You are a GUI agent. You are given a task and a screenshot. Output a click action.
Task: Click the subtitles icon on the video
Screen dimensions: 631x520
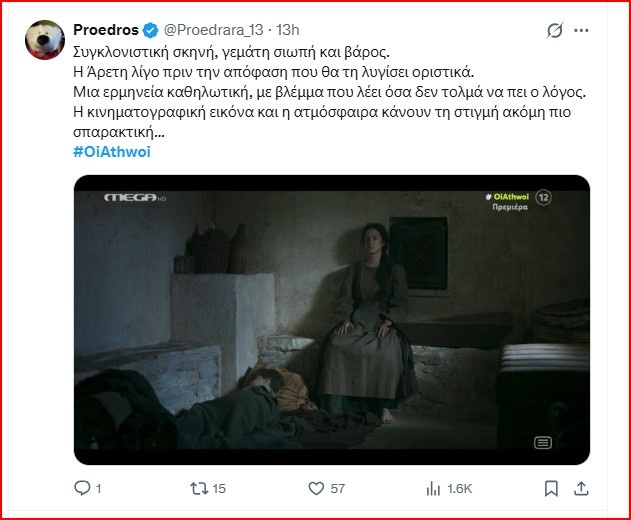543,442
